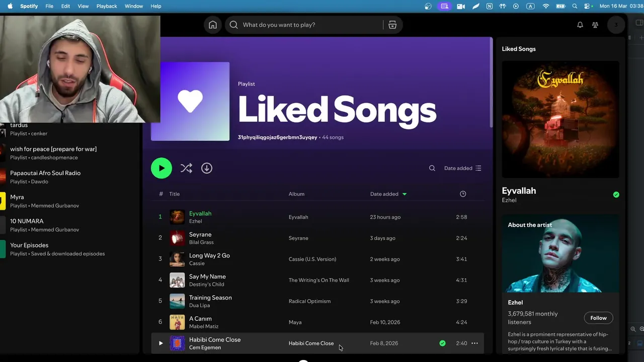Open the View menu
644x362 pixels.
(83, 6)
